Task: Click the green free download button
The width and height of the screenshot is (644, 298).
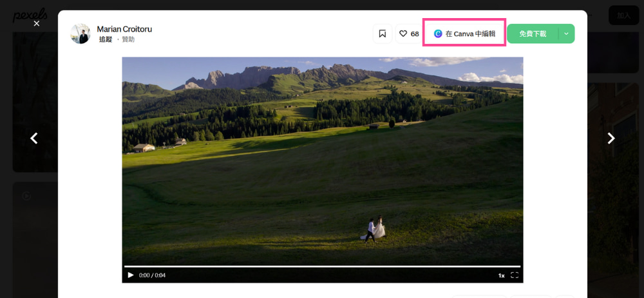Action: pyautogui.click(x=532, y=34)
